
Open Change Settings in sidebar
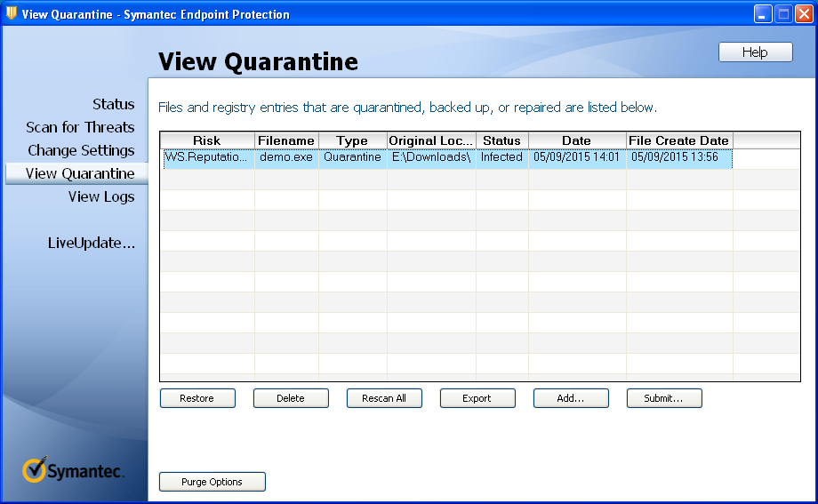[81, 150]
